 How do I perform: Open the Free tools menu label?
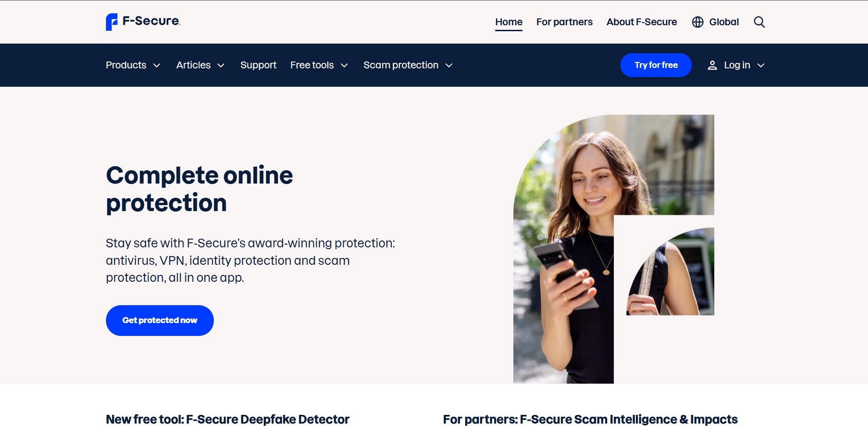(312, 65)
